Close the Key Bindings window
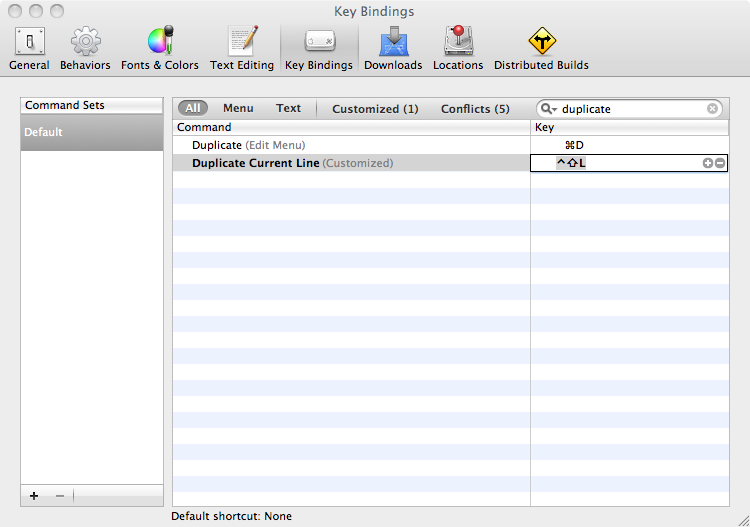 coord(15,11)
